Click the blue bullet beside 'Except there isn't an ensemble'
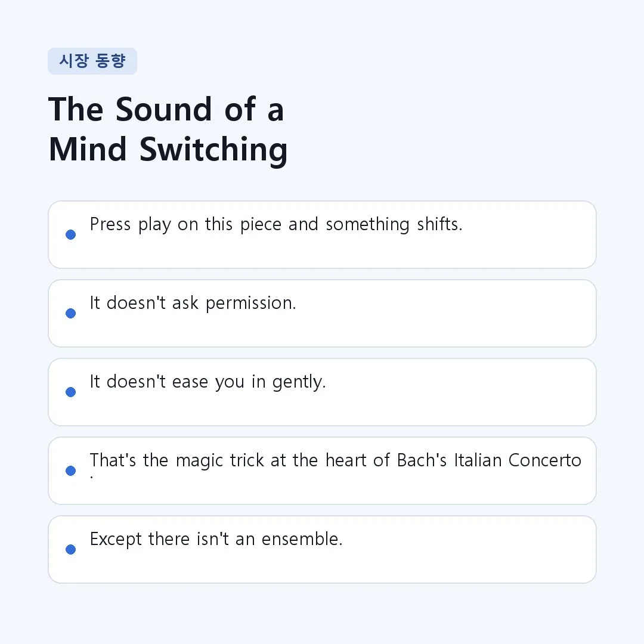This screenshot has height=644, width=644. coord(70,550)
